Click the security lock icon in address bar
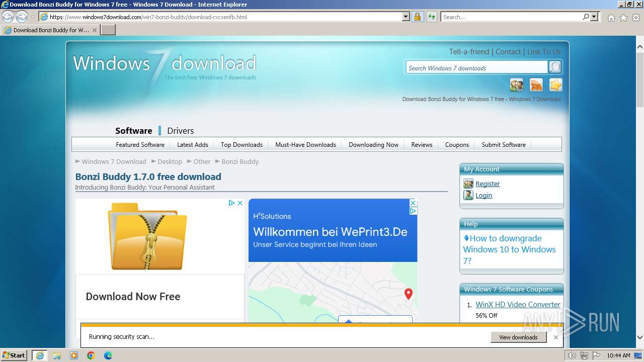 [417, 17]
